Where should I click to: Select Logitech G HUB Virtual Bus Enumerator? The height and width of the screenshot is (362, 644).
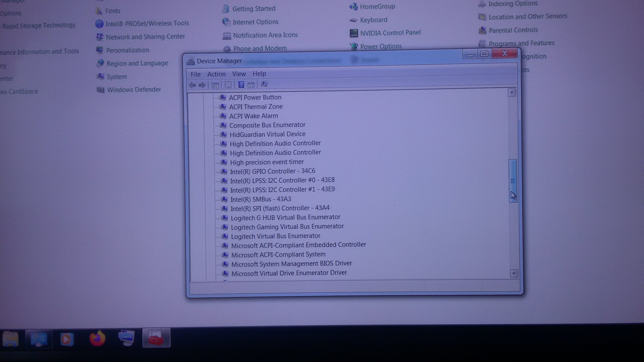285,217
